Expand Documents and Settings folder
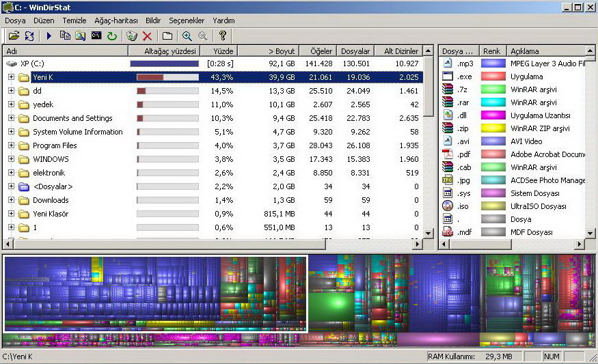This screenshot has height=364, width=598. pyautogui.click(x=11, y=118)
